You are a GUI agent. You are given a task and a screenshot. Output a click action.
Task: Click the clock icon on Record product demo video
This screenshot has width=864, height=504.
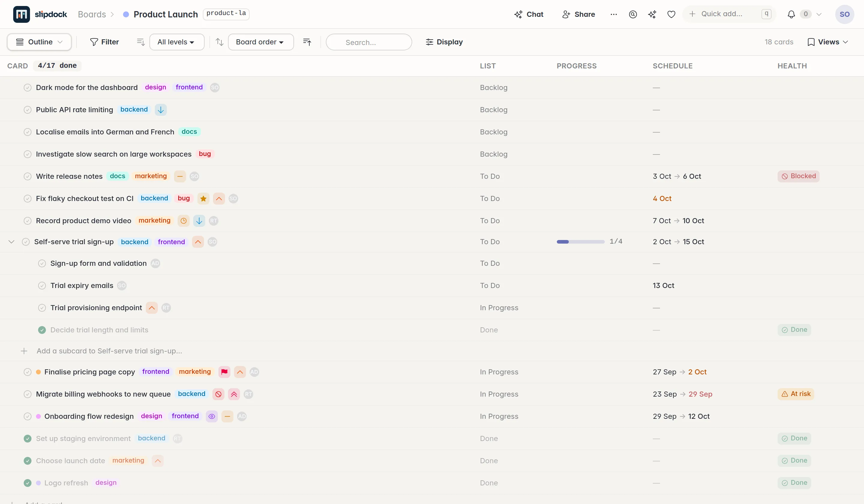coord(184,221)
